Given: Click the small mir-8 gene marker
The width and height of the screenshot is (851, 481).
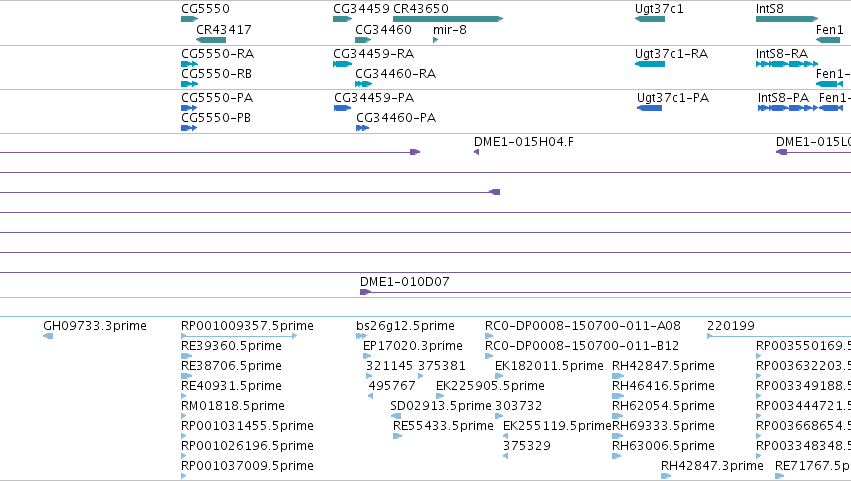Looking at the screenshot, I should [x=435, y=40].
